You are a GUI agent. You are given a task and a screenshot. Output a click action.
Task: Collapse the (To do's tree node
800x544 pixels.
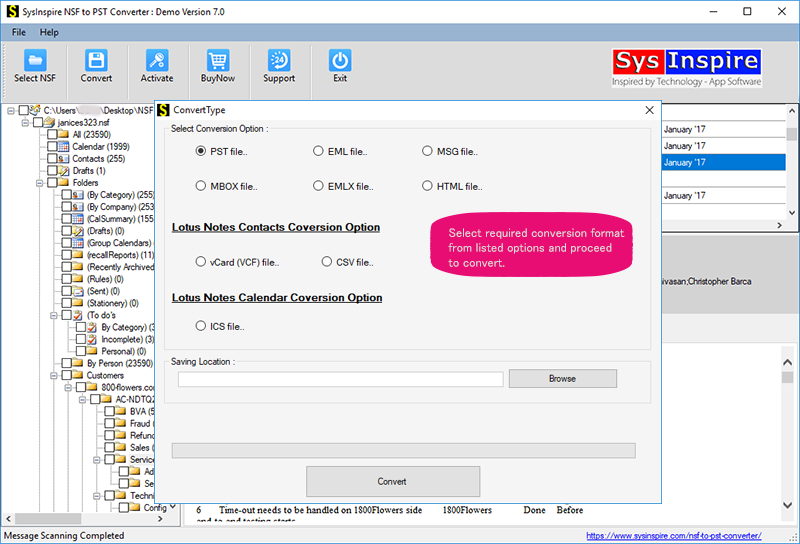coord(54,315)
